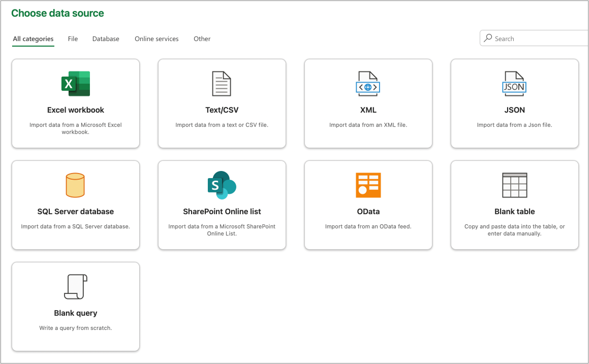The image size is (589, 364).
Task: Click the Text/CSV document icon
Action: pos(222,83)
